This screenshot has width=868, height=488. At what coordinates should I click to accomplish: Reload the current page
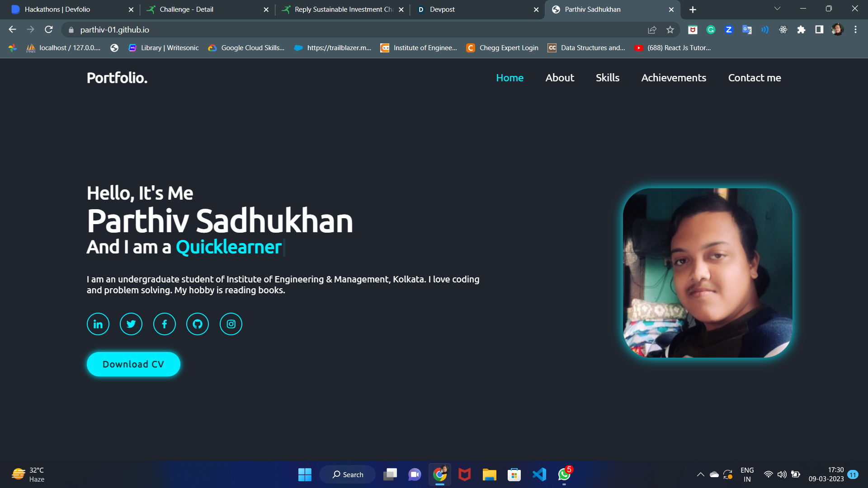49,30
